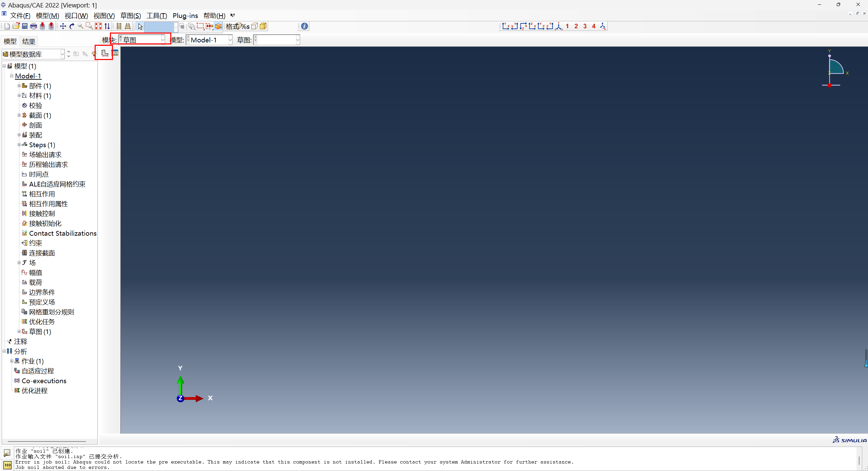
Task: Select 相互作用属性 in model tree
Action: [x=48, y=204]
